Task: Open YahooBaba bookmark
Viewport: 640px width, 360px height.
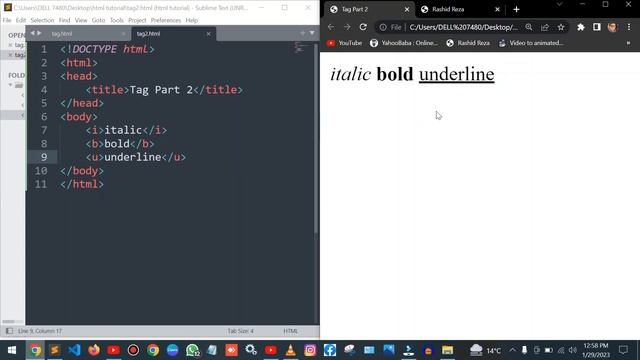Action: [403, 43]
